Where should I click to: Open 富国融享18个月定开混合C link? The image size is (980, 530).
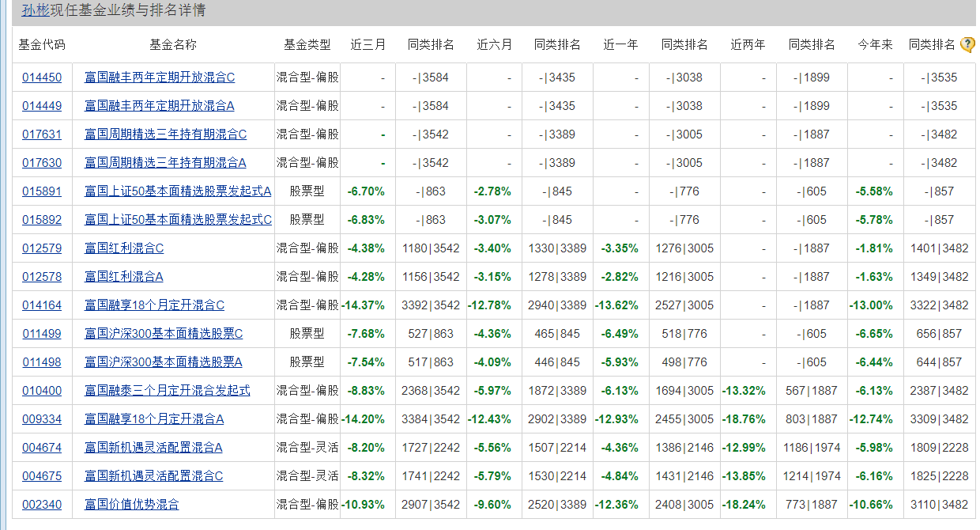pos(154,305)
